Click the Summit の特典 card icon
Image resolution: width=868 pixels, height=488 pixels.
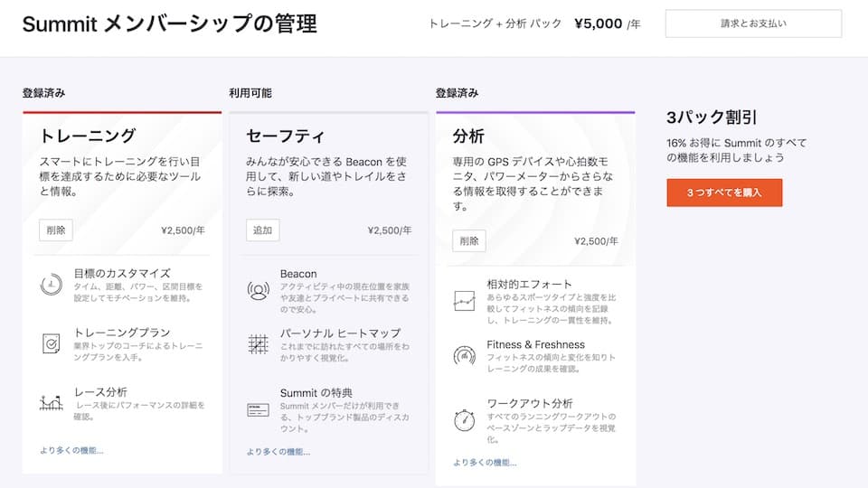258,410
